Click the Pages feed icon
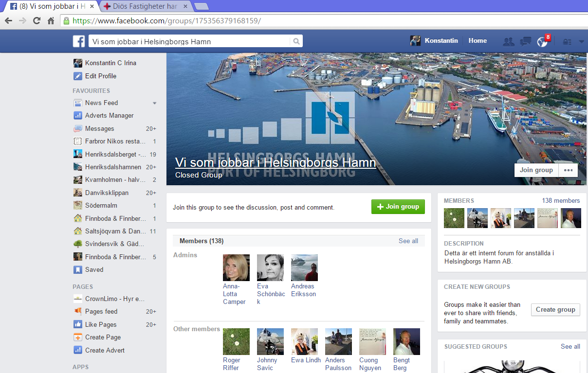This screenshot has width=588, height=373. [x=77, y=311]
